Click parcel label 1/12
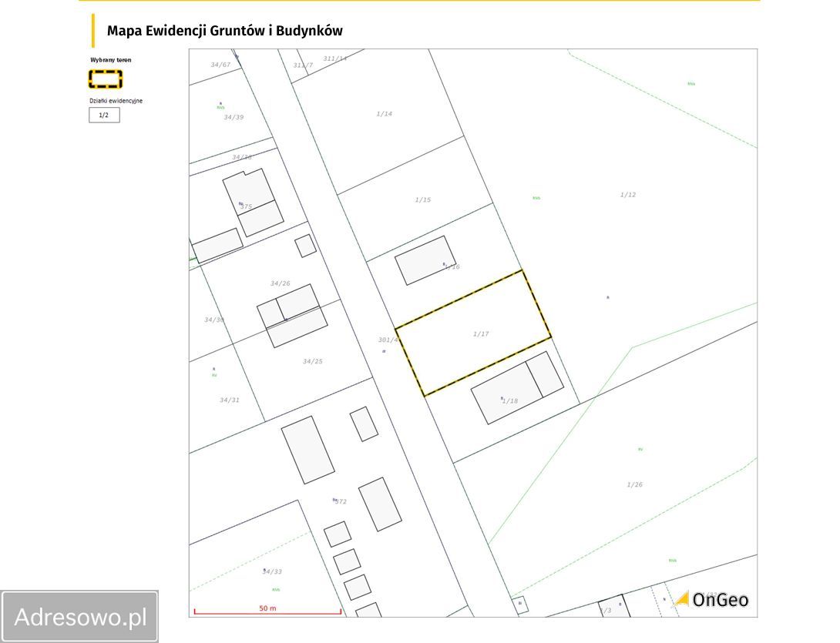840x643 pixels. click(x=628, y=194)
